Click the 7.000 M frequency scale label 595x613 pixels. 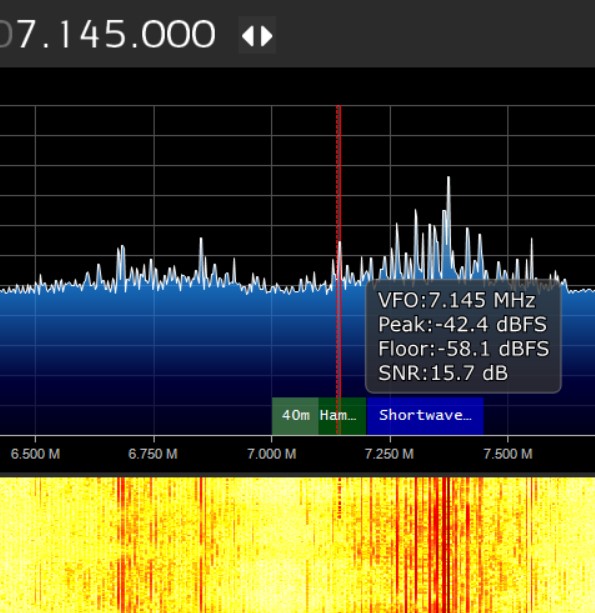[x=272, y=454]
